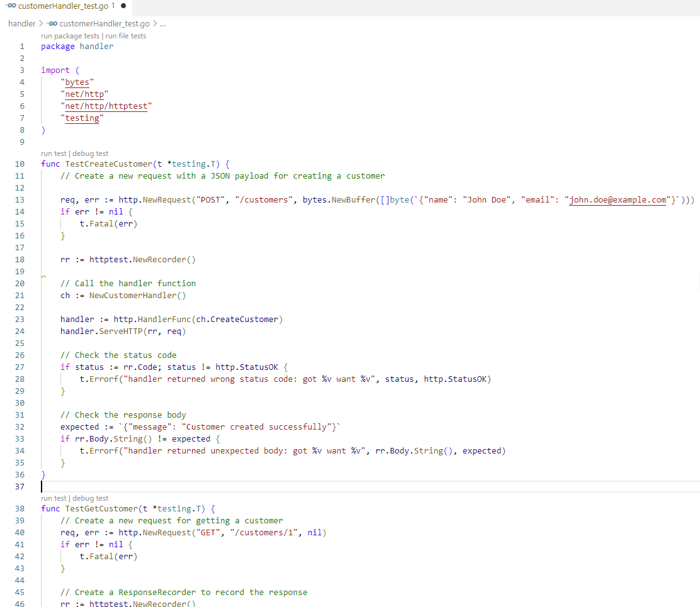Click 'debug test' above TestGetCustomer
This screenshot has height=607, width=700.
[x=90, y=499]
